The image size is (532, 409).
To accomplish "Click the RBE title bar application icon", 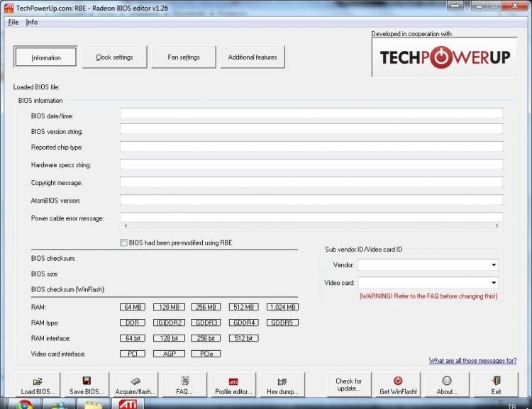I will (9, 8).
